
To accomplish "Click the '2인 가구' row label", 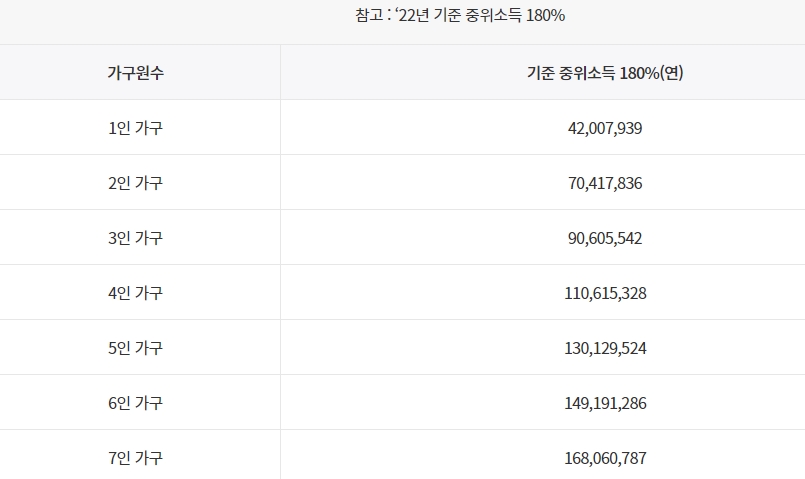I will tap(136, 182).
